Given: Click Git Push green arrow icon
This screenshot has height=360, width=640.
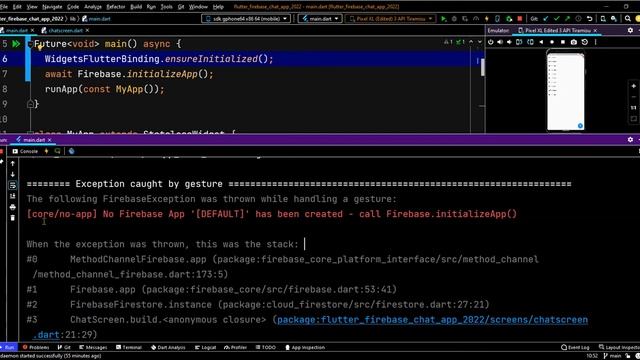Looking at the screenshot, I should (x=567, y=19).
